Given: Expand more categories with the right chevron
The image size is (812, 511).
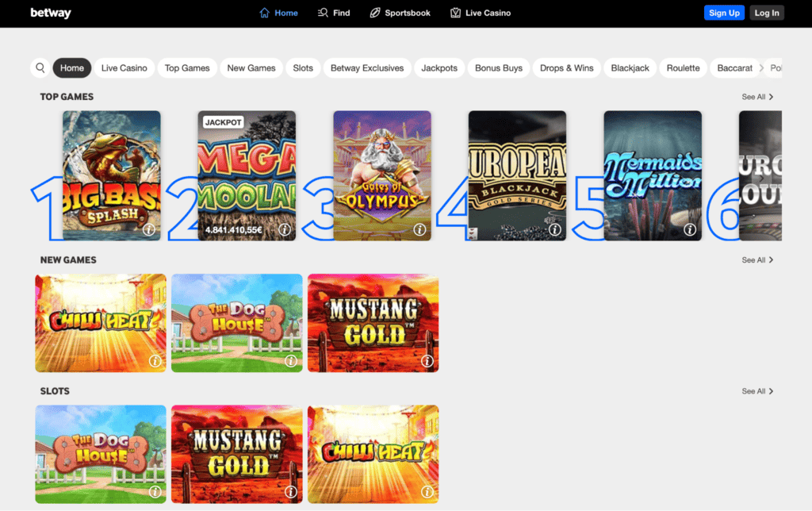Looking at the screenshot, I should (764, 67).
